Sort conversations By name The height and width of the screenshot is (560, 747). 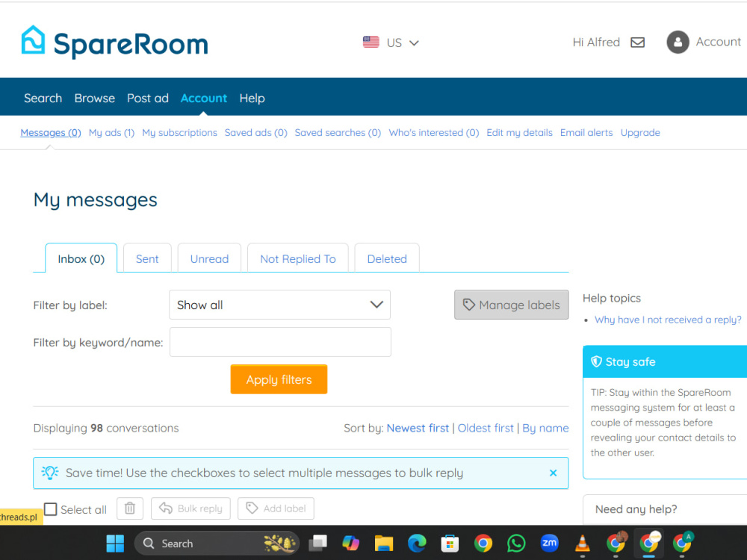(545, 428)
